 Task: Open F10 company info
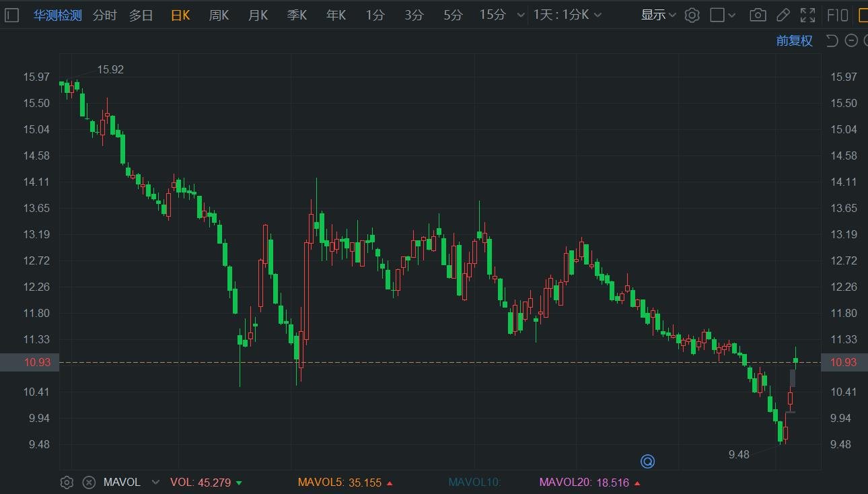click(837, 15)
